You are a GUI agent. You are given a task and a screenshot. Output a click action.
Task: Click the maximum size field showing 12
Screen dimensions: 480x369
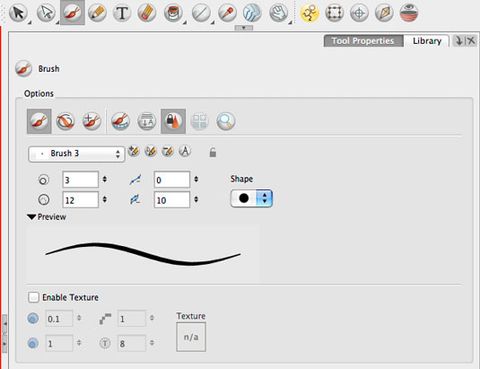80,200
